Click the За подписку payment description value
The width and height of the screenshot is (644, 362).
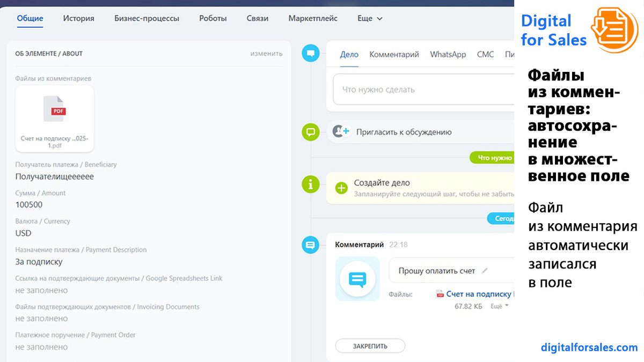[39, 262]
